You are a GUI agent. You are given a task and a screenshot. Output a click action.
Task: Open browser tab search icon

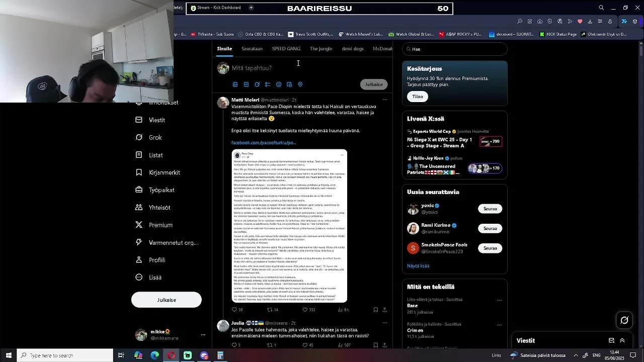point(601,8)
